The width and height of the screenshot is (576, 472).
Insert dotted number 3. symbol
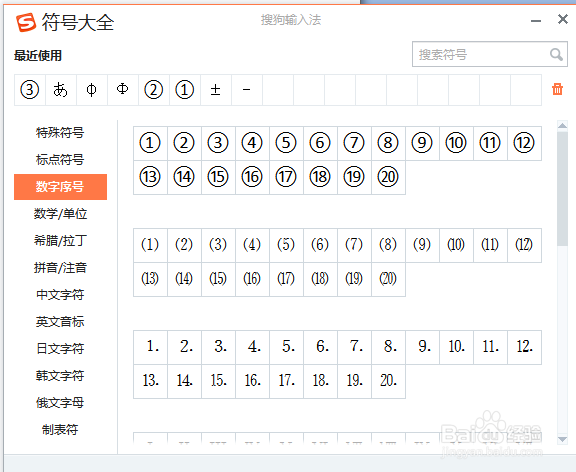[x=218, y=347]
